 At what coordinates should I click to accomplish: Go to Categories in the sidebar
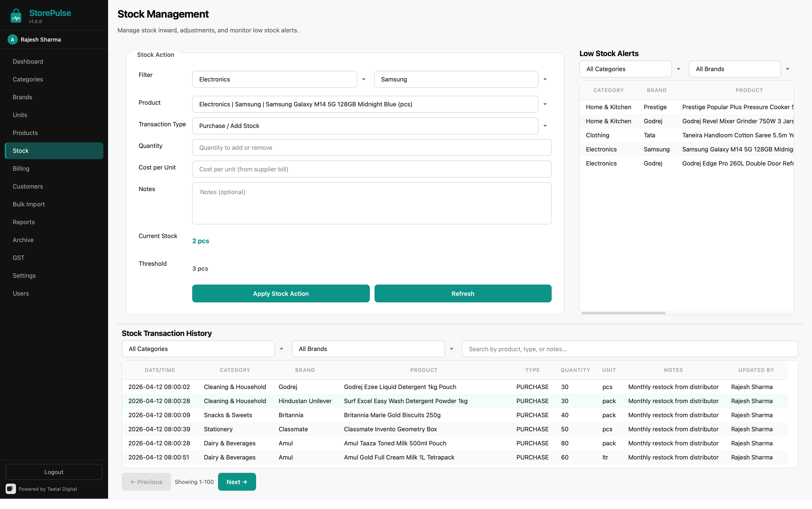[54, 79]
